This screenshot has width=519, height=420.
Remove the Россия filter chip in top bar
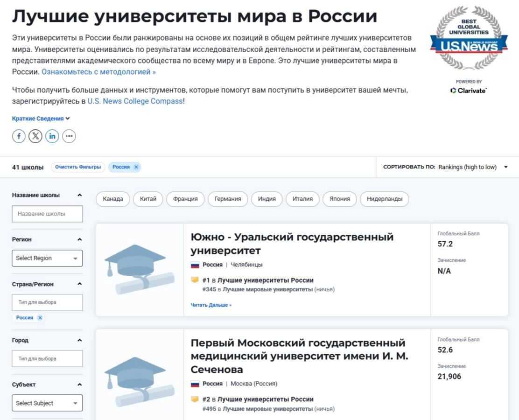point(136,167)
